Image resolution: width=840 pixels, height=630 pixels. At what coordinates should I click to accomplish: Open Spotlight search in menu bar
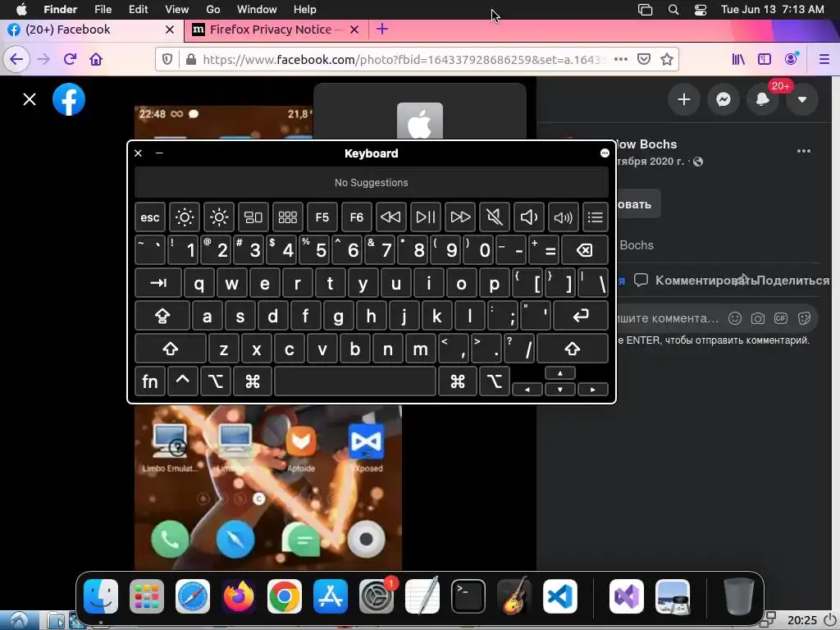tap(673, 9)
